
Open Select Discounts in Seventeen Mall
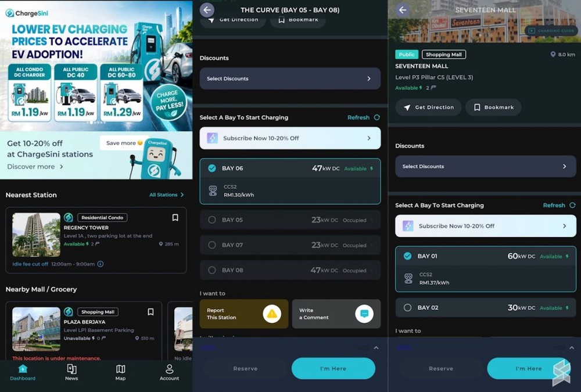click(486, 166)
